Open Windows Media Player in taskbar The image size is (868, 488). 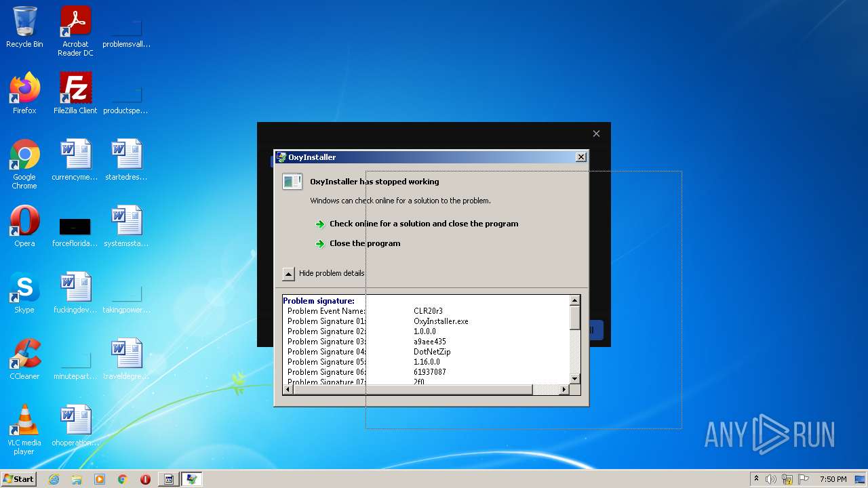coord(100,479)
